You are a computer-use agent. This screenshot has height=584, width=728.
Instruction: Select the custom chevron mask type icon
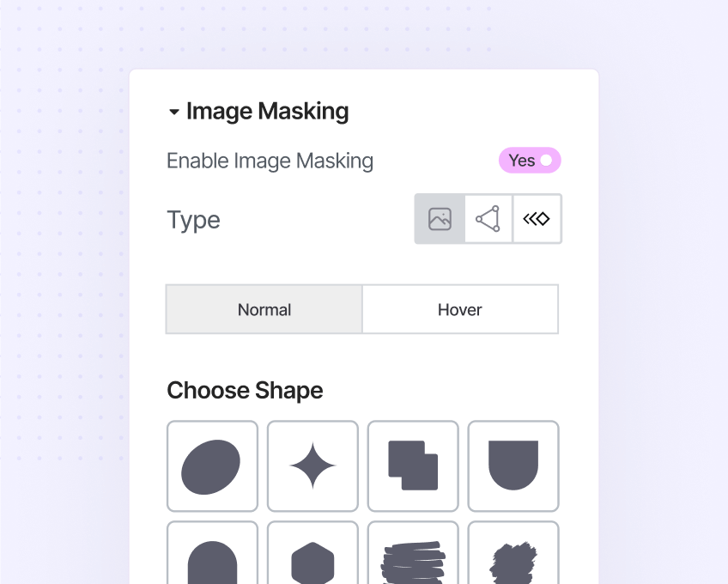pyautogui.click(x=537, y=219)
